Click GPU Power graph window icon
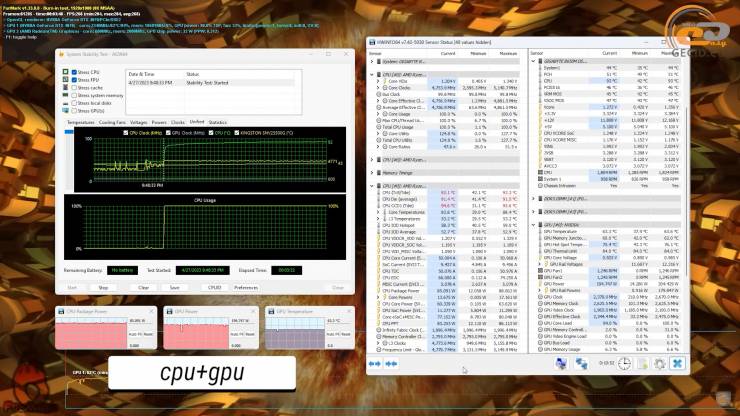The image size is (740, 416). pos(169,312)
